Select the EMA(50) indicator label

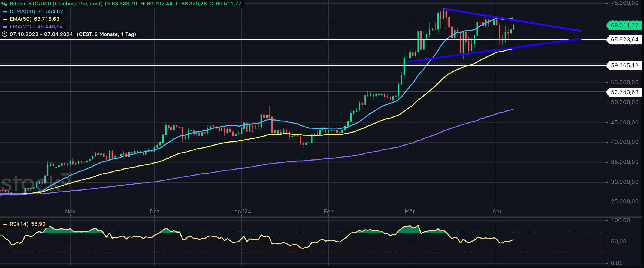tap(21, 19)
